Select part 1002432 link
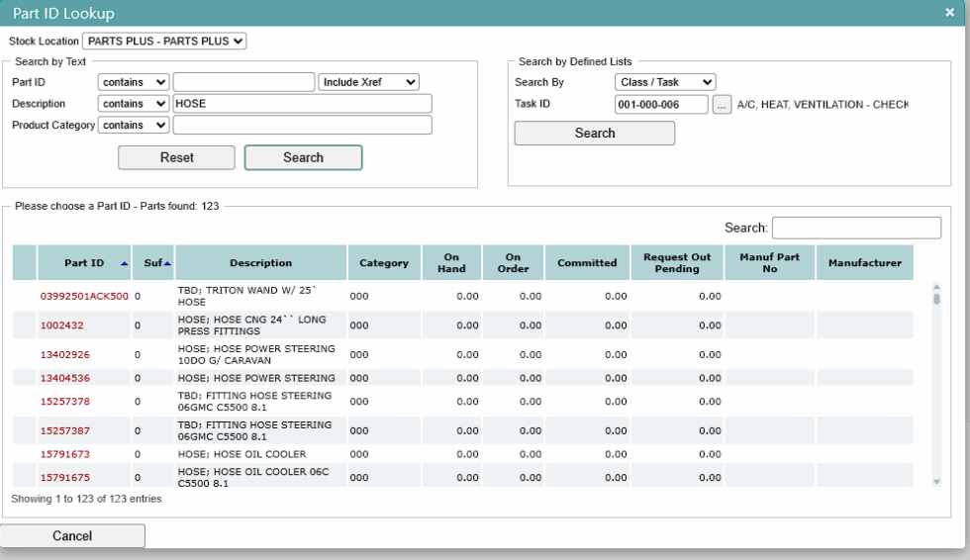This screenshot has height=560, width=970. point(61,326)
